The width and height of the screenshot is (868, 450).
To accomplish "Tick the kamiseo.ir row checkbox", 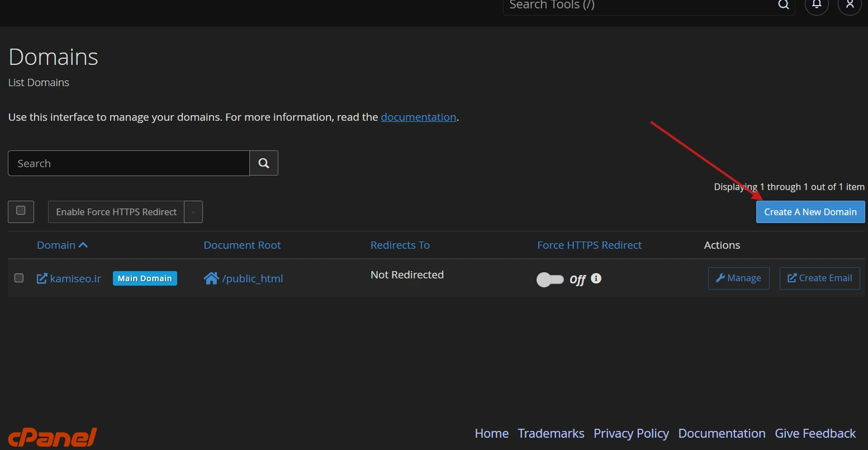I will [x=19, y=278].
